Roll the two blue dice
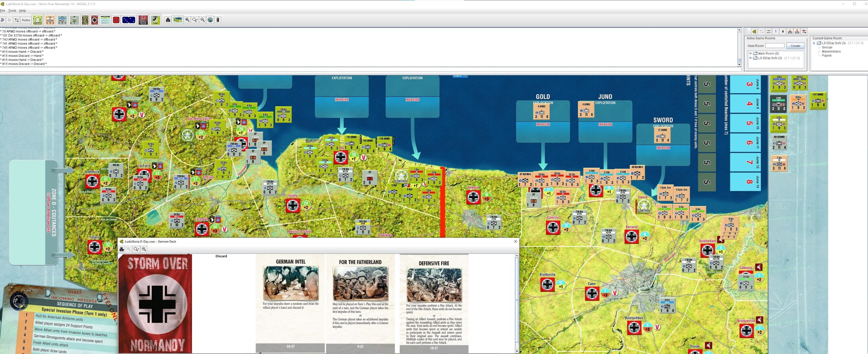This screenshot has width=868, height=354. pos(129,20)
